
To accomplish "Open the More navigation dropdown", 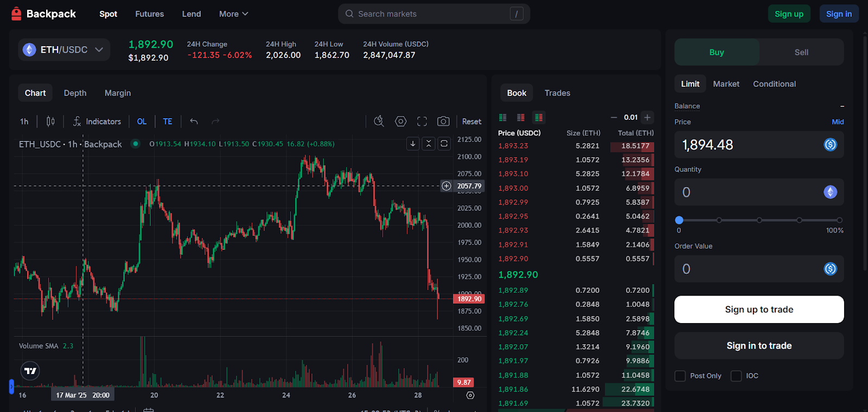I will (234, 14).
